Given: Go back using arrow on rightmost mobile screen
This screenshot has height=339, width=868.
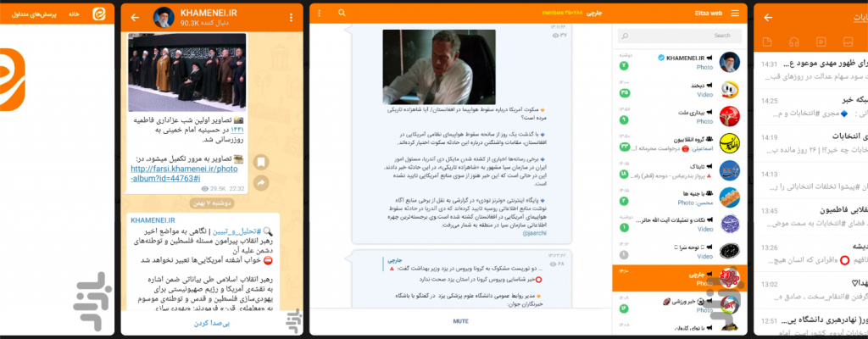Looking at the screenshot, I should [768, 18].
